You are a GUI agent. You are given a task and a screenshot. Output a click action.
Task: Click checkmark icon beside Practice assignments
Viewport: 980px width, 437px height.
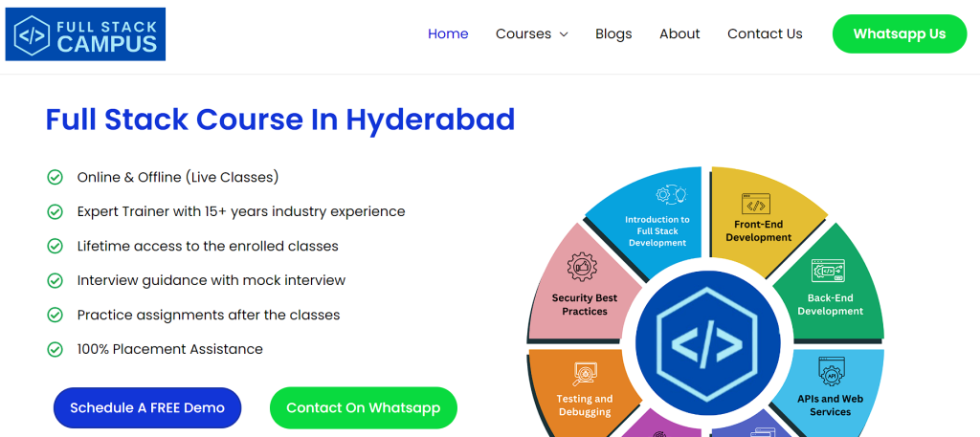pyautogui.click(x=55, y=315)
